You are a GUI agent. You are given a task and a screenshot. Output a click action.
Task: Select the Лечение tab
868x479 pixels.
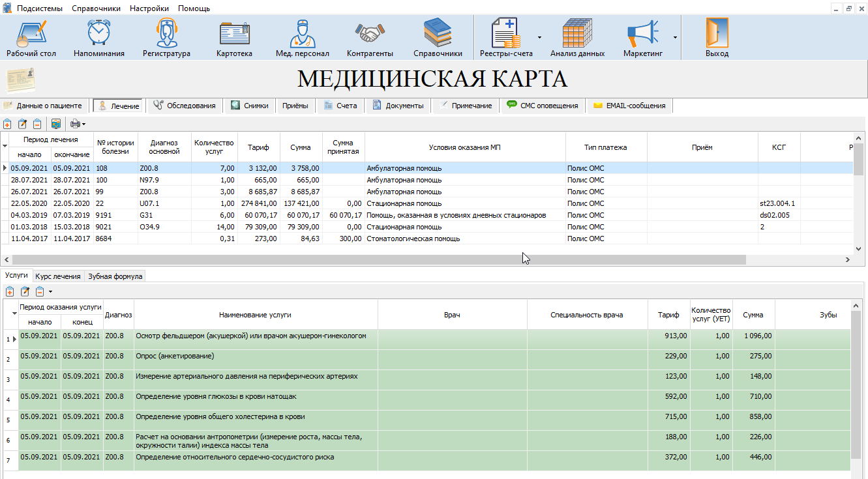click(119, 106)
